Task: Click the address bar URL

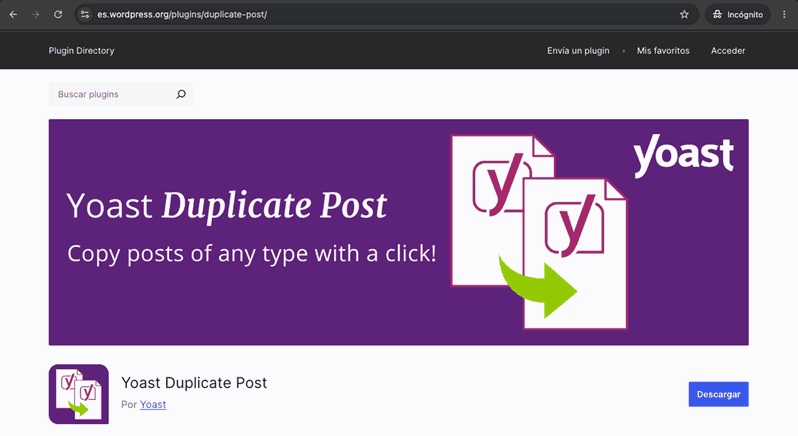Action: 182,14
